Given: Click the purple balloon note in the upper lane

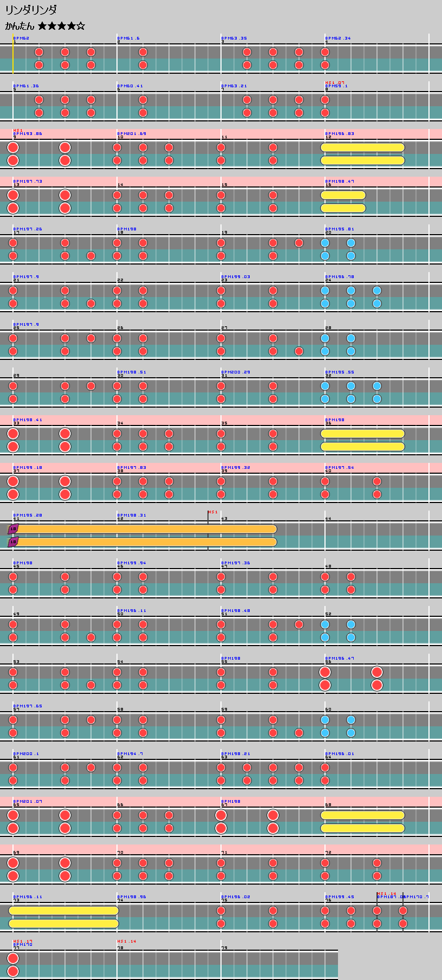Looking at the screenshot, I should click(13, 529).
